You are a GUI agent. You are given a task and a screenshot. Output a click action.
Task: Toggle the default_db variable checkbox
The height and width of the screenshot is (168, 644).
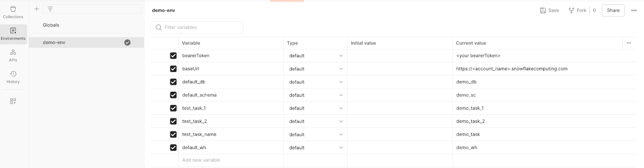173,82
